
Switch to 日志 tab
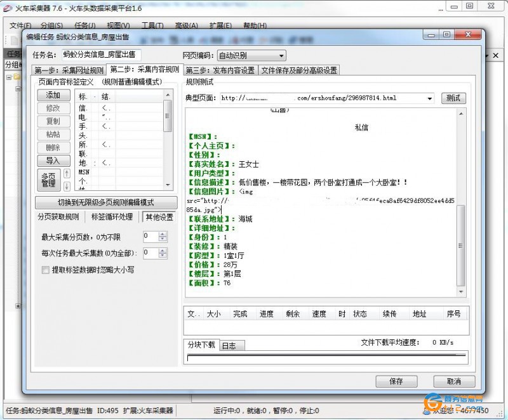coord(232,346)
